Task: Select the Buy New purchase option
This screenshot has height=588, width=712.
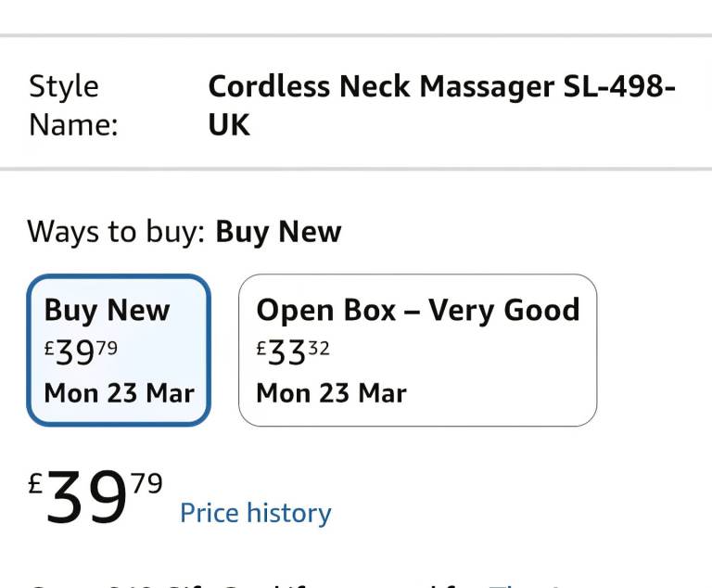Action: click(119, 351)
